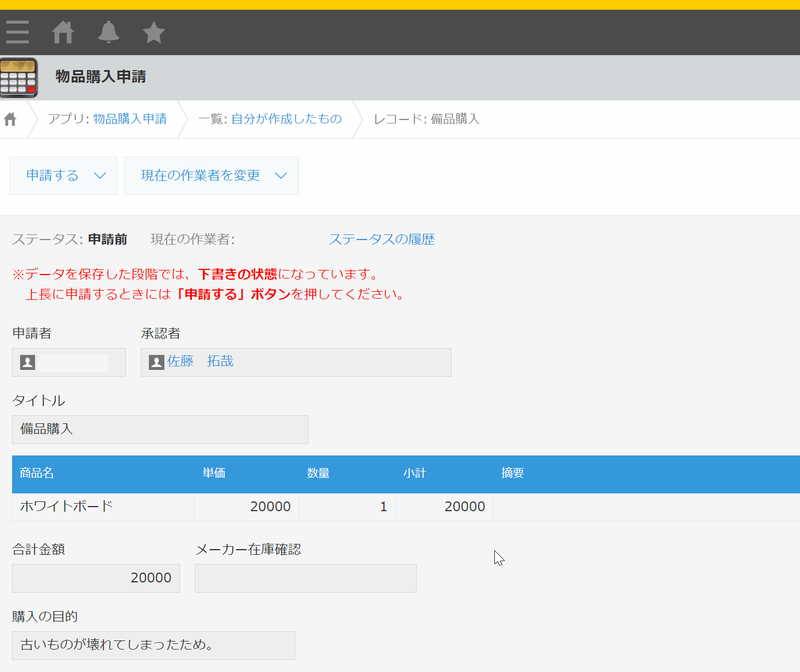Click the quantity cell showing 1

coord(348,507)
